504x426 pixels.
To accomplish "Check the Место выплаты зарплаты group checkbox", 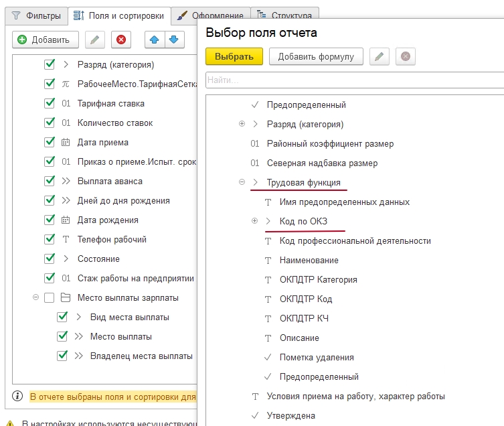I will 49,297.
